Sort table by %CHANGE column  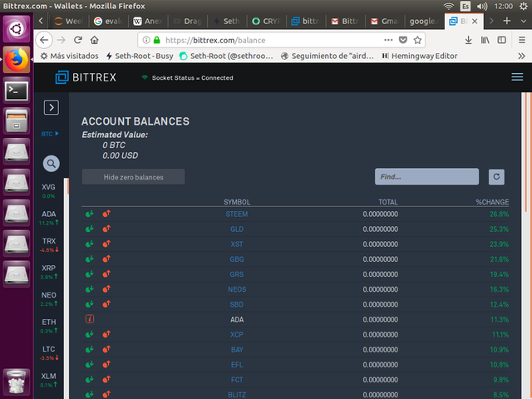pyautogui.click(x=492, y=202)
